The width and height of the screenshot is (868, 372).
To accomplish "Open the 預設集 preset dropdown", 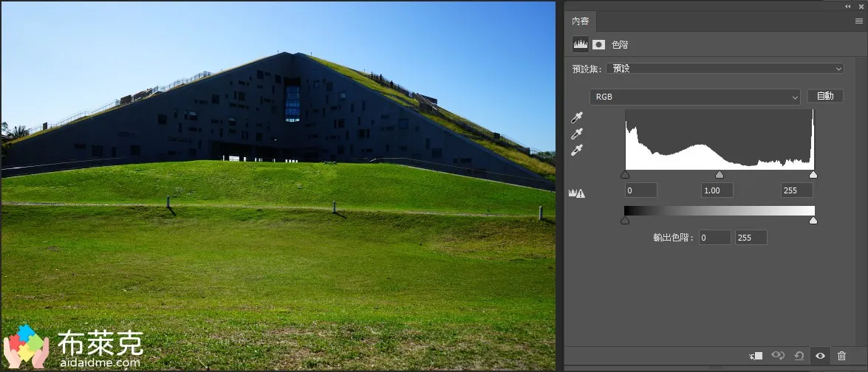I will click(725, 69).
